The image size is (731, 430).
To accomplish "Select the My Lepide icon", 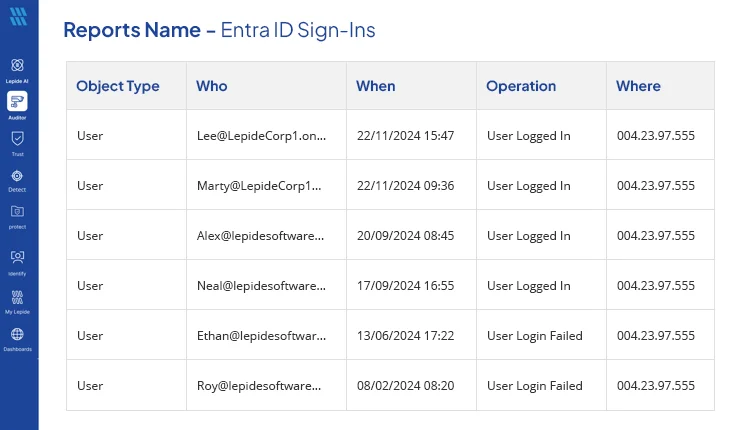I will [x=17, y=297].
